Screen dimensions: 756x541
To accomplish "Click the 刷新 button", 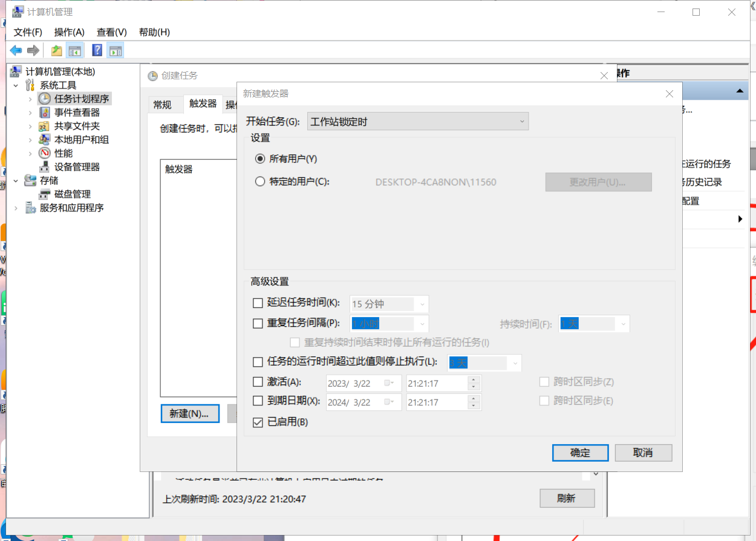I will tap(567, 499).
